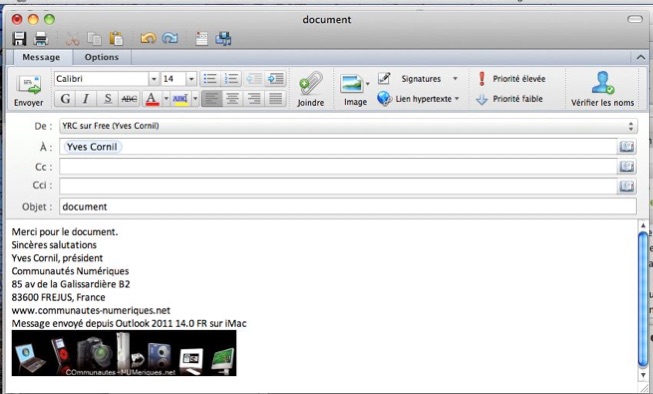
Task: Toggle italic formatting
Action: [86, 99]
